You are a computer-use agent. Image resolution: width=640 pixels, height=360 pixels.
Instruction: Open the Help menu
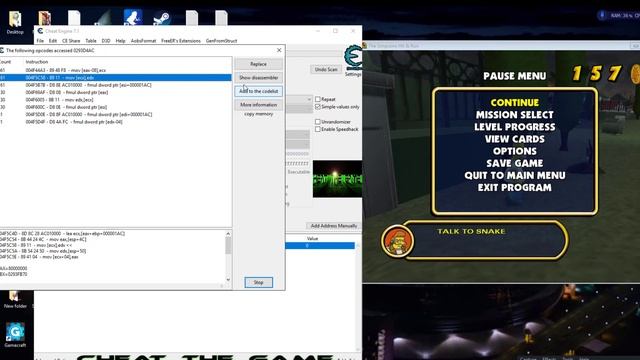(x=120, y=41)
